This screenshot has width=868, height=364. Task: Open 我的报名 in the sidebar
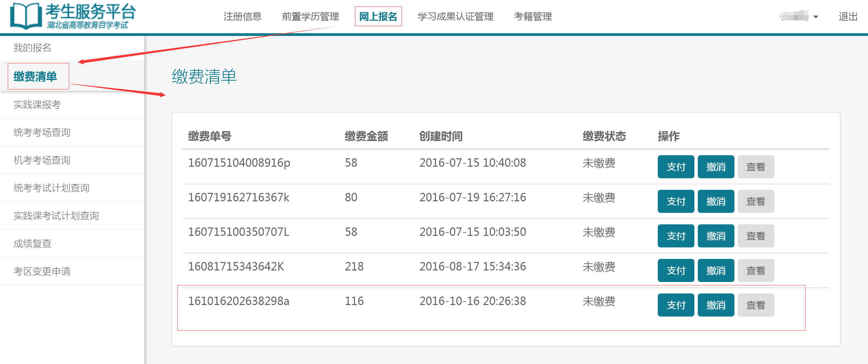click(x=33, y=48)
